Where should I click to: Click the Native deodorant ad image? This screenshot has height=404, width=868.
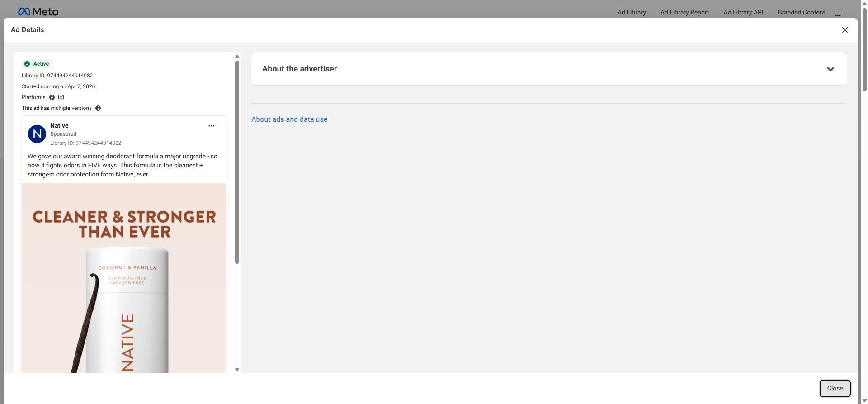coord(124,278)
